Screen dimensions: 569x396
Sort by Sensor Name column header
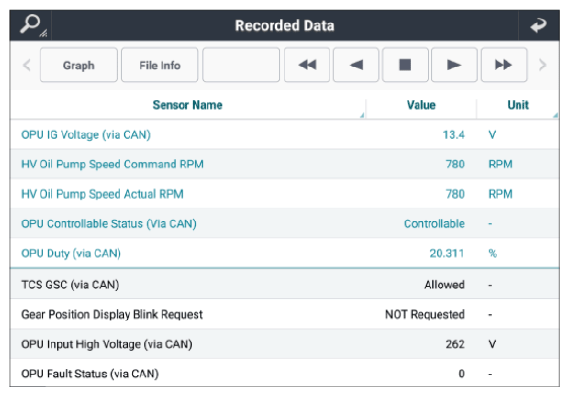tap(188, 105)
